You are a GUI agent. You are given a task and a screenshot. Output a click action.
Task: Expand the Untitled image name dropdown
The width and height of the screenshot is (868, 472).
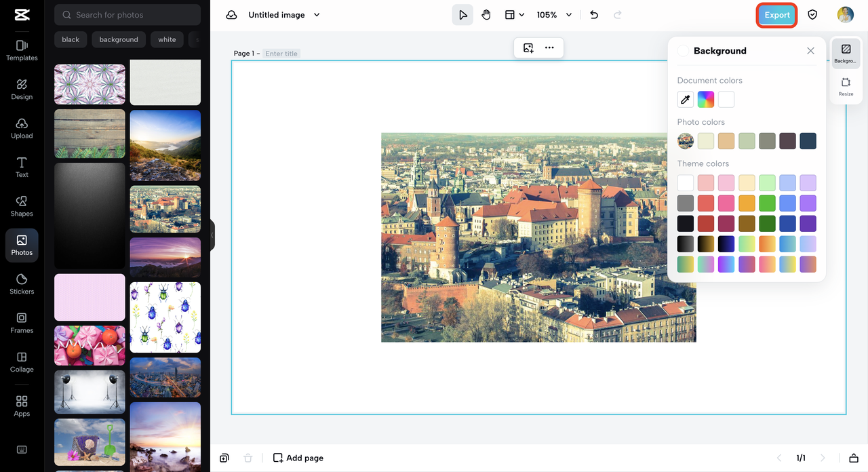(x=317, y=15)
